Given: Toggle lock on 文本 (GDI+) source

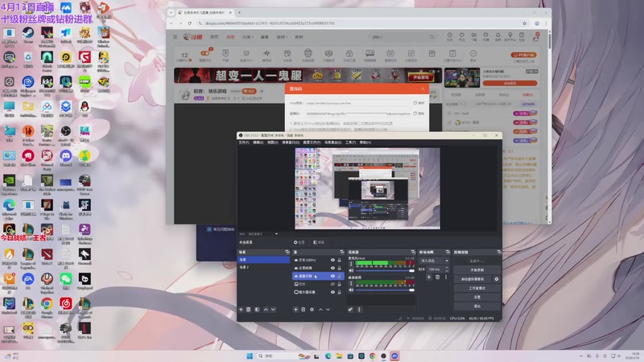Looking at the screenshot, I should (339, 260).
